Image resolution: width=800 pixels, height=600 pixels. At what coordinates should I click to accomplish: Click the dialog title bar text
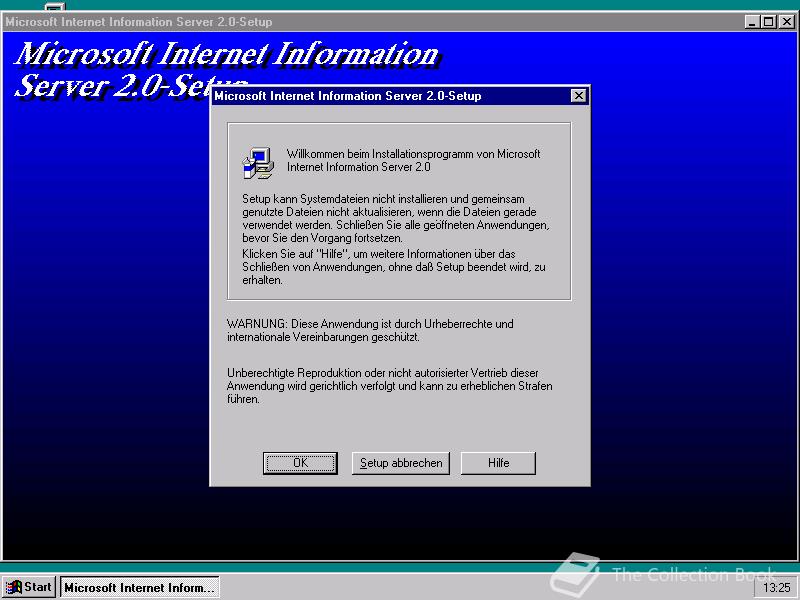coord(347,96)
